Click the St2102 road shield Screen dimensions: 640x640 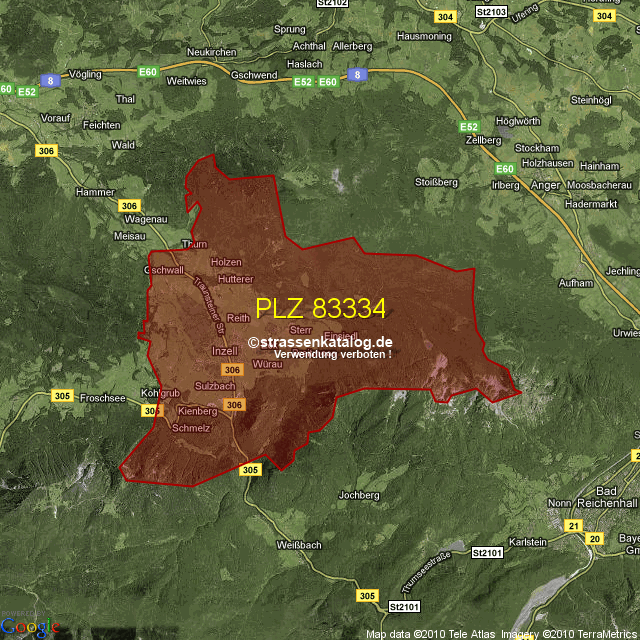332,3
